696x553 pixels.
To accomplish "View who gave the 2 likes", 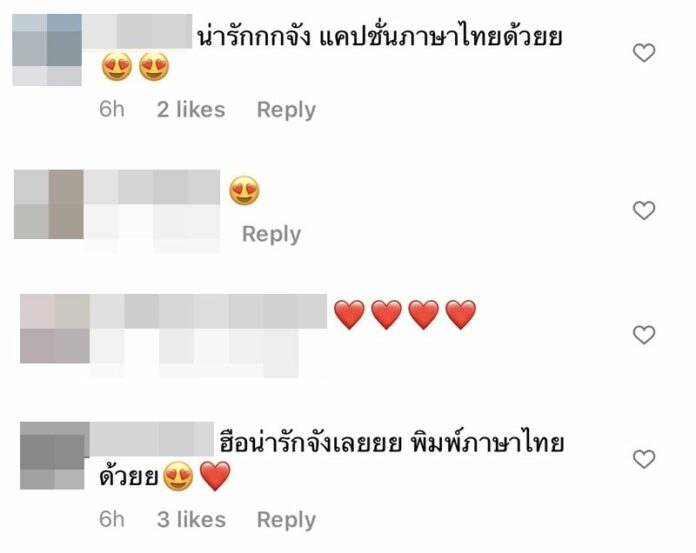I will click(191, 110).
